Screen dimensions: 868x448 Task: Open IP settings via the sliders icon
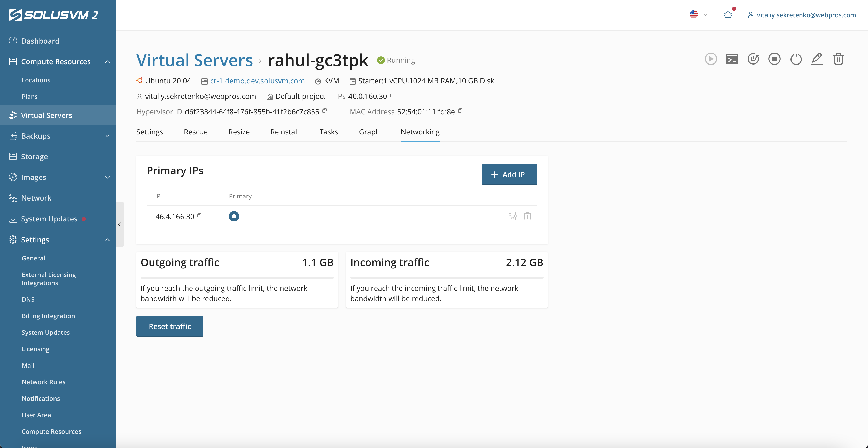tap(513, 217)
